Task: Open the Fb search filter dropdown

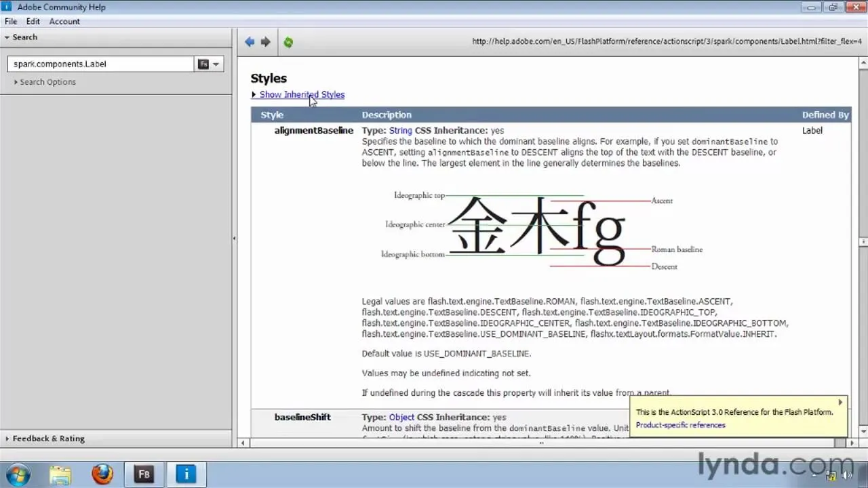Action: [x=209, y=64]
